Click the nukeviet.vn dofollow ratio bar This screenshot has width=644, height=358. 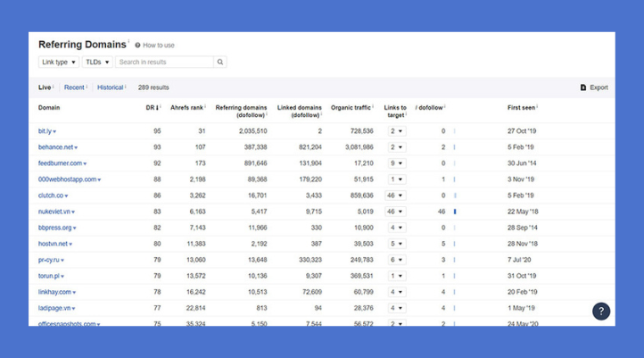455,212
